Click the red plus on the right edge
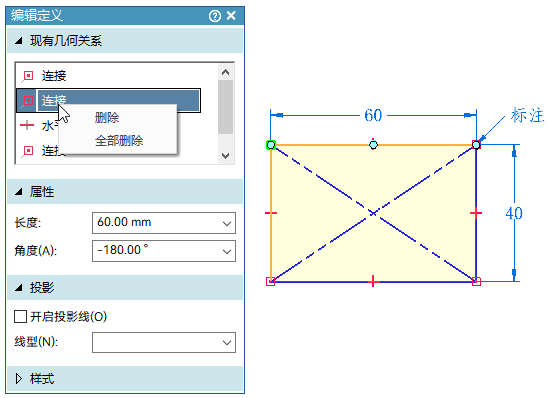 click(476, 213)
